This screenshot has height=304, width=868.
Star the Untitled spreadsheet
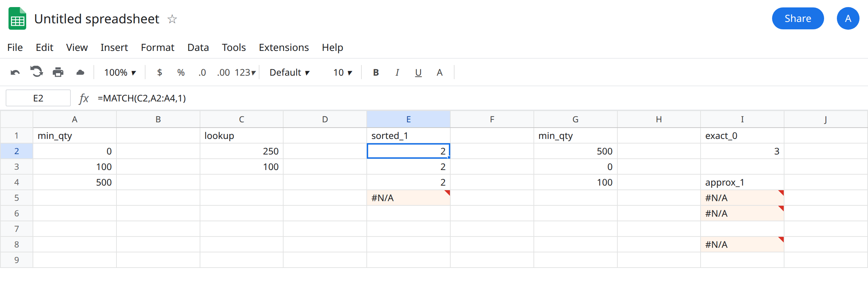(172, 19)
